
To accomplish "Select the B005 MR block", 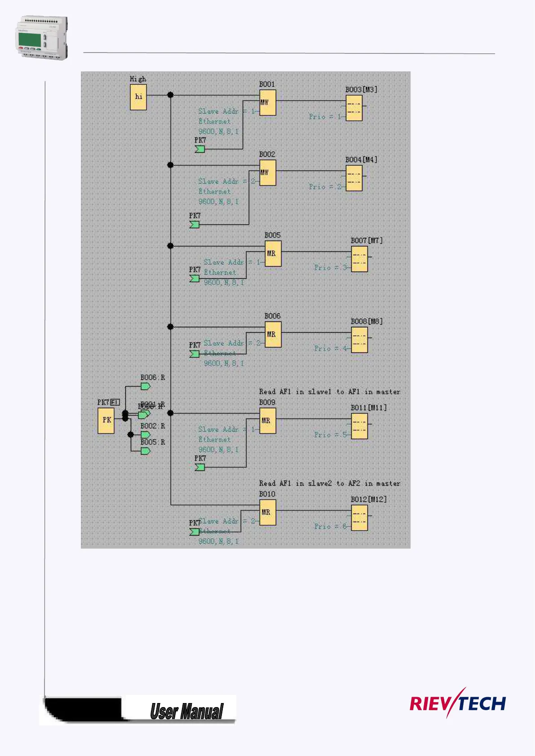I will coord(273,254).
